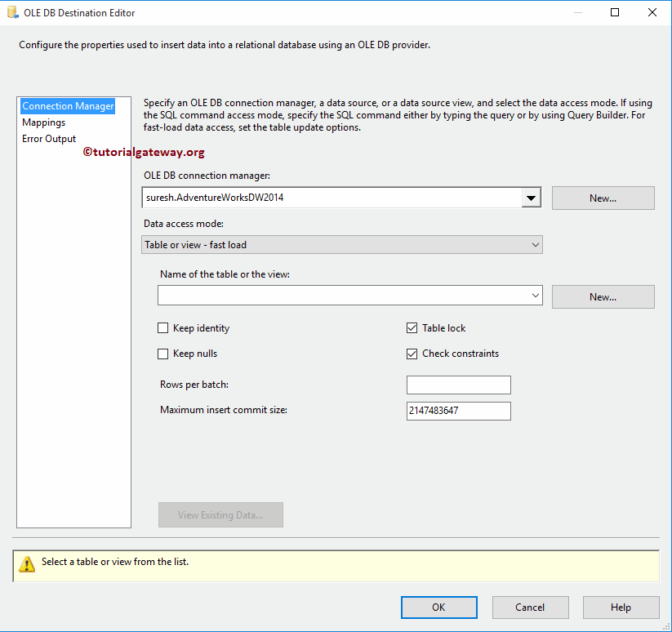Image resolution: width=672 pixels, height=632 pixels.
Task: Create a new connection with the New button
Action: [603, 198]
